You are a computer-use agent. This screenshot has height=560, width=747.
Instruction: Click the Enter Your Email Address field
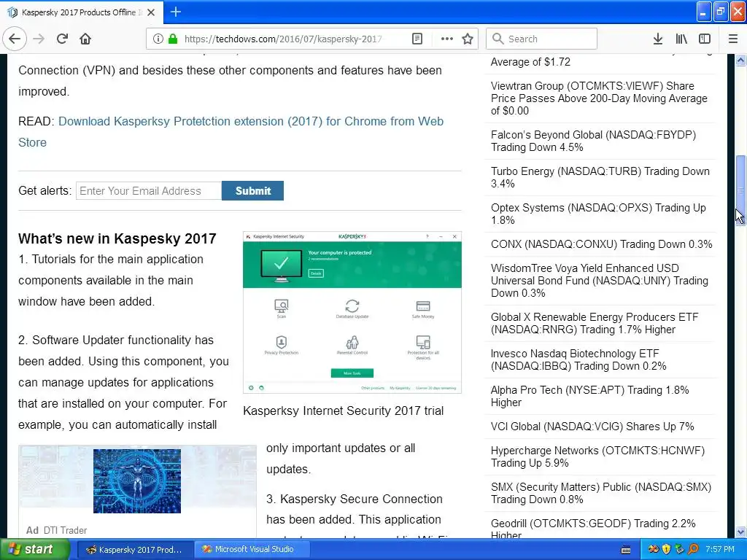click(149, 191)
